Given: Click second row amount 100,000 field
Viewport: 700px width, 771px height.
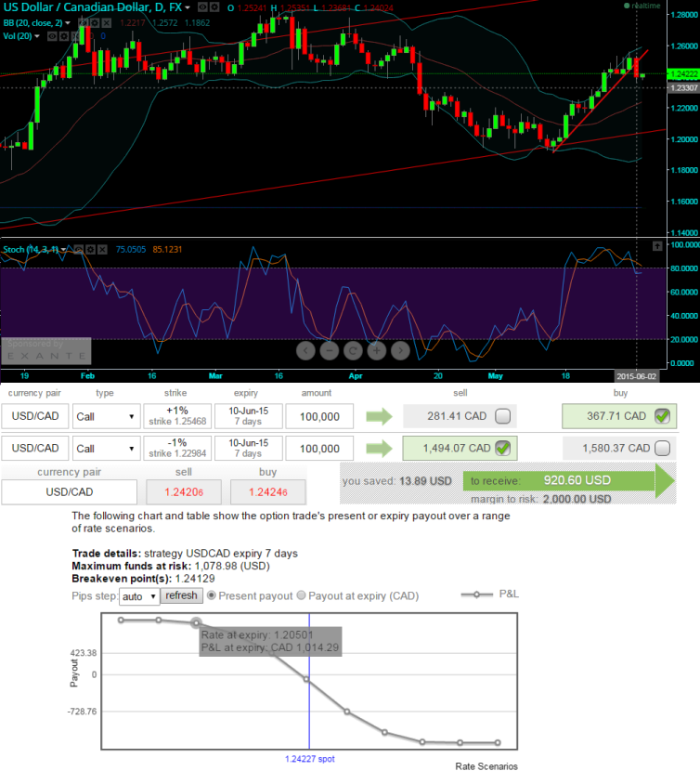Looking at the screenshot, I should coord(319,449).
